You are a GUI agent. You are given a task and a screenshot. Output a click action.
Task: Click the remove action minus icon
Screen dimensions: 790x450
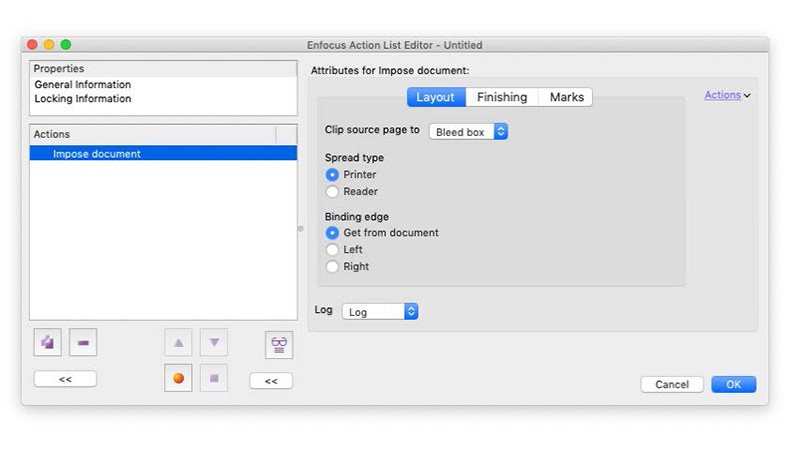click(x=83, y=343)
